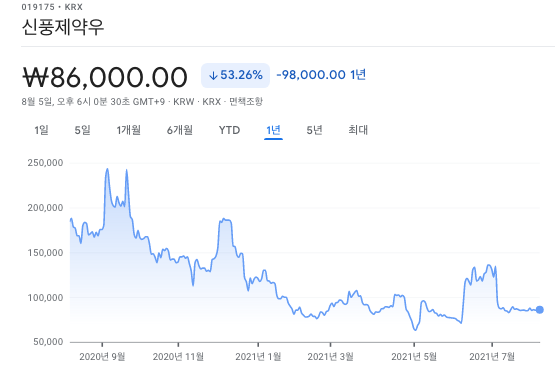Screen dimensions: 555x371
Task: Open the 면책조항 disclaimer link
Action: pos(246,102)
